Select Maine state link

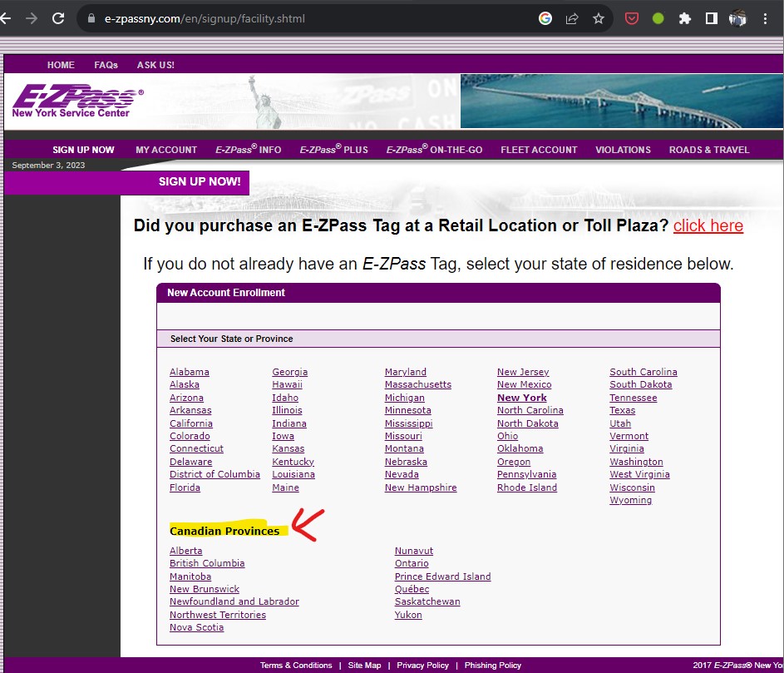click(285, 487)
